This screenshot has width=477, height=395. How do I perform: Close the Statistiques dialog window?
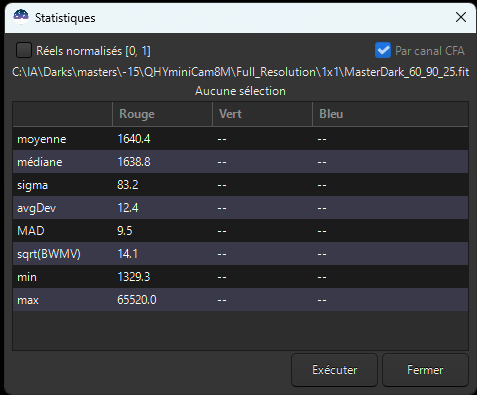pyautogui.click(x=461, y=17)
